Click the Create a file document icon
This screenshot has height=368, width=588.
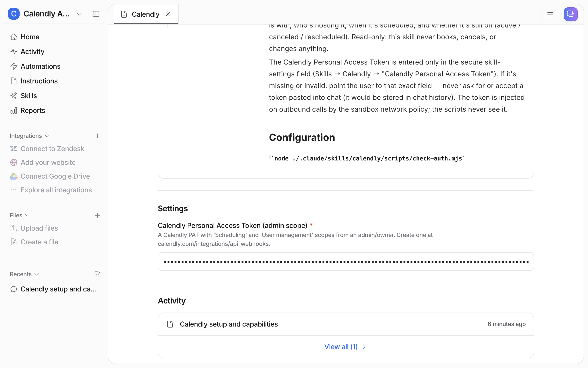click(x=14, y=242)
